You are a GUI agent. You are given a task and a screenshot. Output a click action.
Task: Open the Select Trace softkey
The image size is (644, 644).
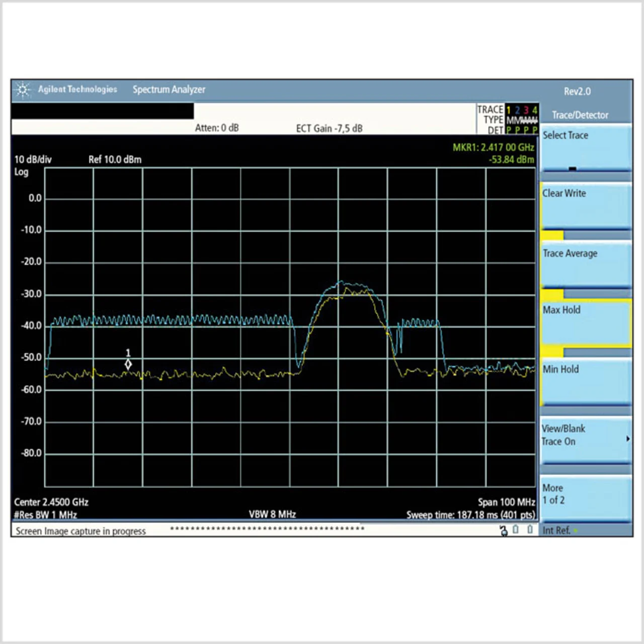[585, 149]
